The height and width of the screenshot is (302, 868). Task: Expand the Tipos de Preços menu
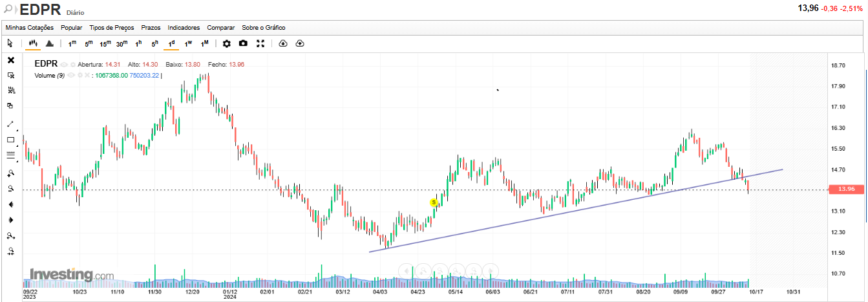click(112, 28)
